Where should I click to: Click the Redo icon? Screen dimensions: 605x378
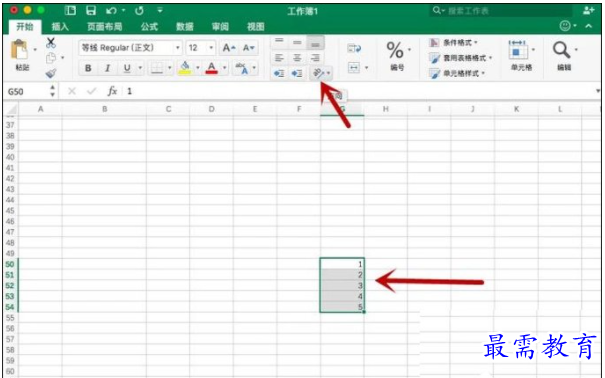point(139,10)
